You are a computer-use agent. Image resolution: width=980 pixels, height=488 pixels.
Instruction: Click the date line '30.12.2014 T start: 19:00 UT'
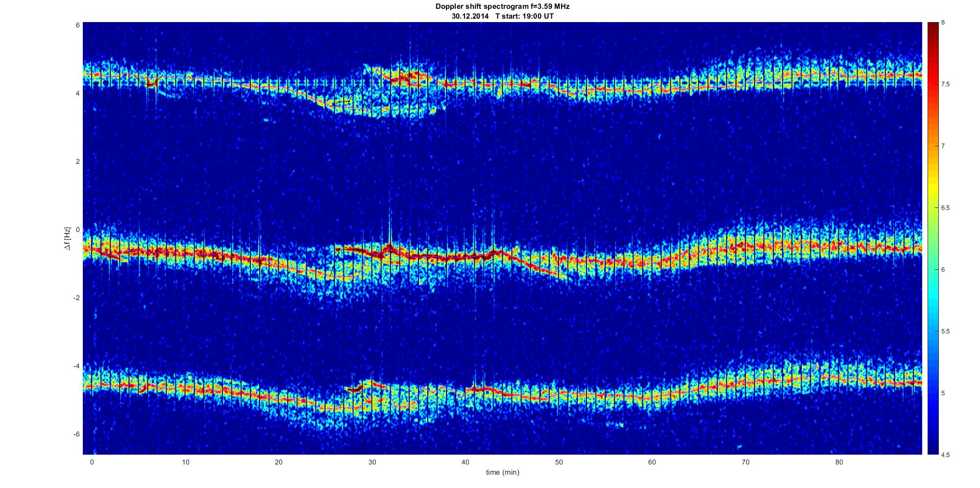[x=502, y=16]
